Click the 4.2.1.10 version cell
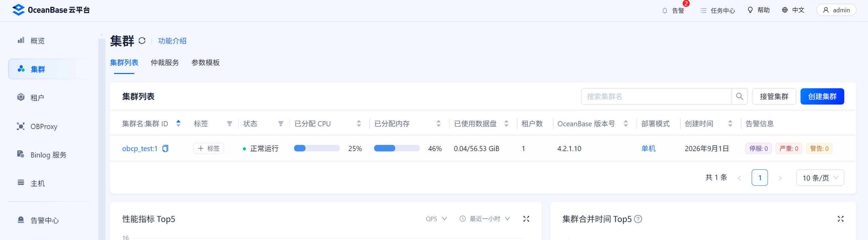 point(569,148)
